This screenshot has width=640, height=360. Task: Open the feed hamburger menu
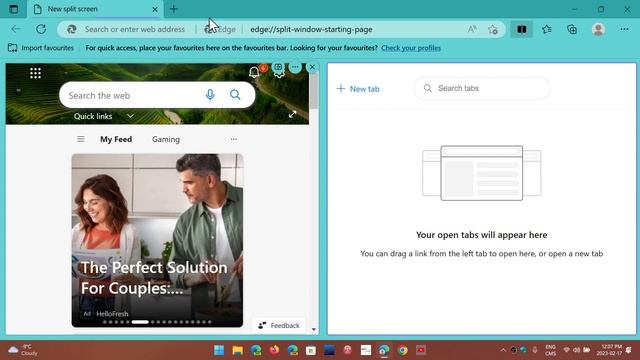(x=81, y=139)
